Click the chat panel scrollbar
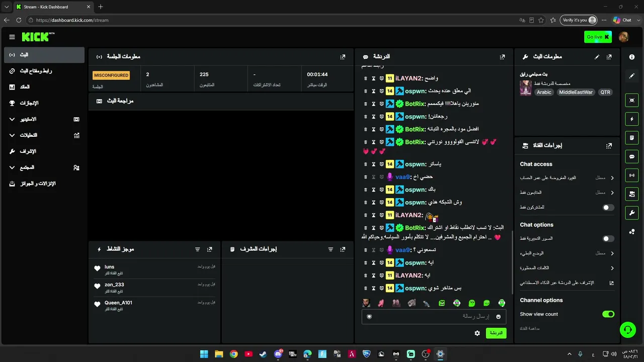This screenshot has width=644, height=362. click(x=512, y=262)
